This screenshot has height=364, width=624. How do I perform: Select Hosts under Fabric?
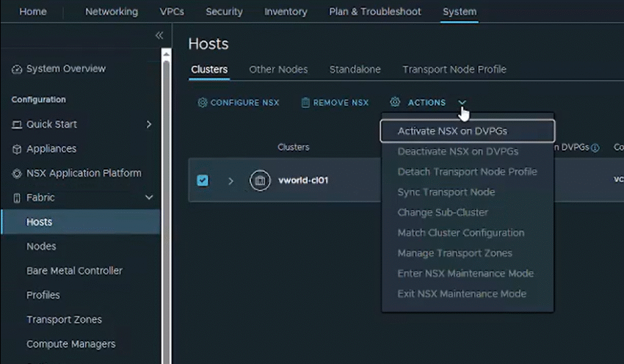(x=81, y=222)
